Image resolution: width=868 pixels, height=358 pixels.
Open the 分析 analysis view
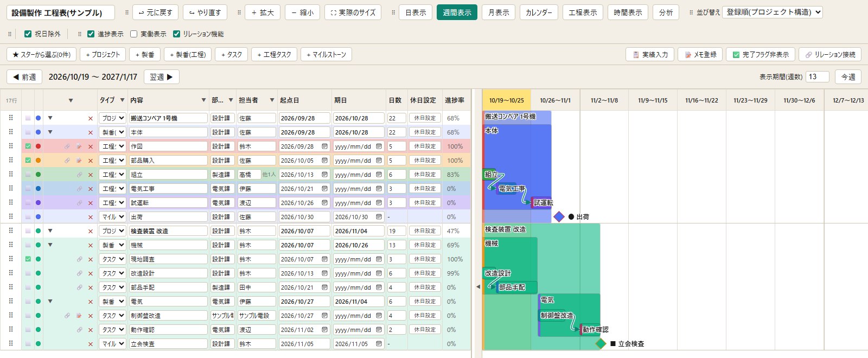tap(666, 12)
